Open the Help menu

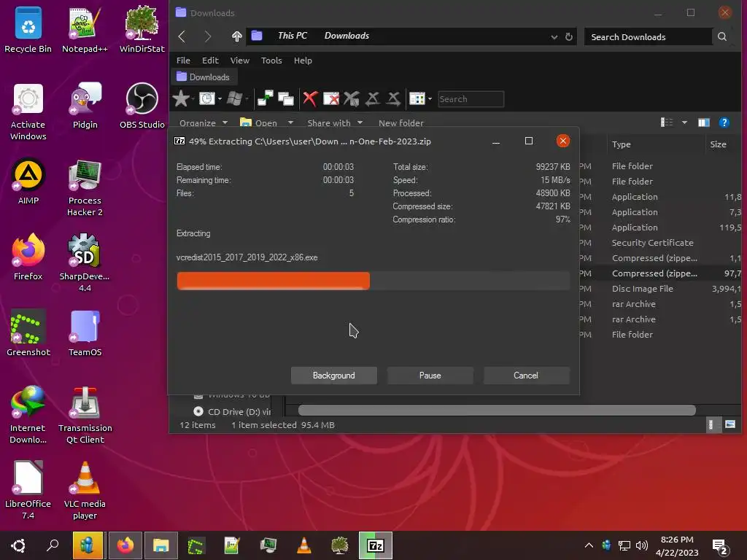click(303, 61)
